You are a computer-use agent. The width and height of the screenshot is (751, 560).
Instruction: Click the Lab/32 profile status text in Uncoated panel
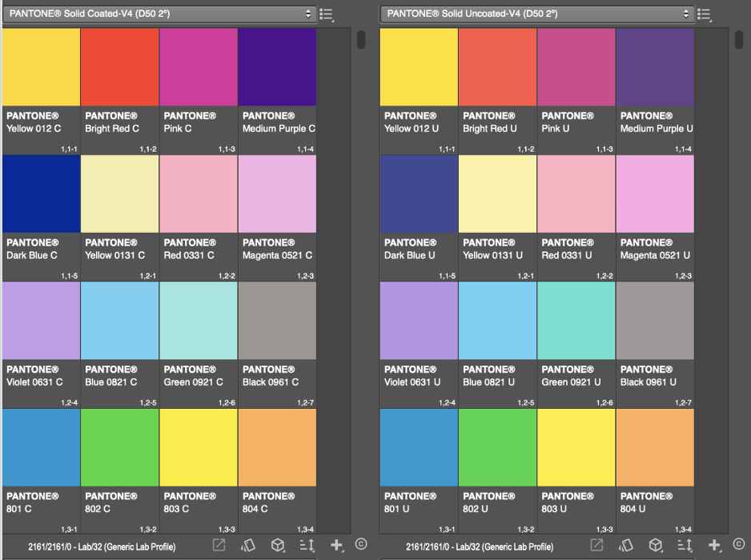pos(480,546)
